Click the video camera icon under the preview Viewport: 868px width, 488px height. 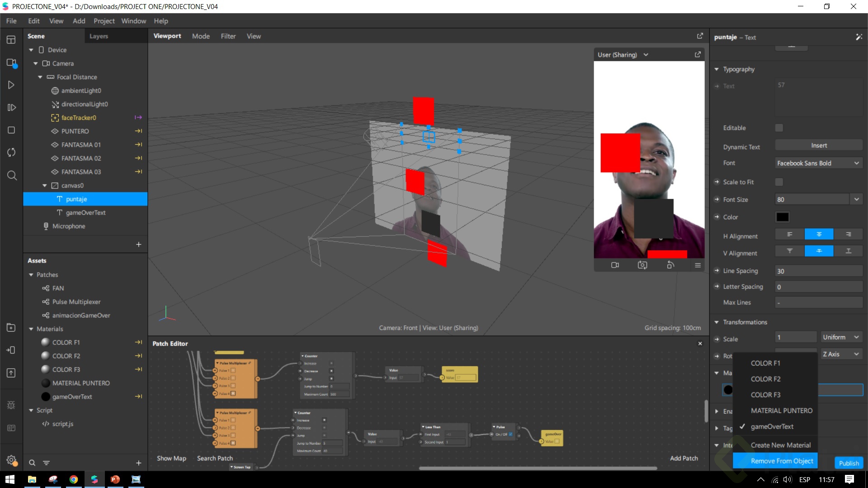pos(615,265)
